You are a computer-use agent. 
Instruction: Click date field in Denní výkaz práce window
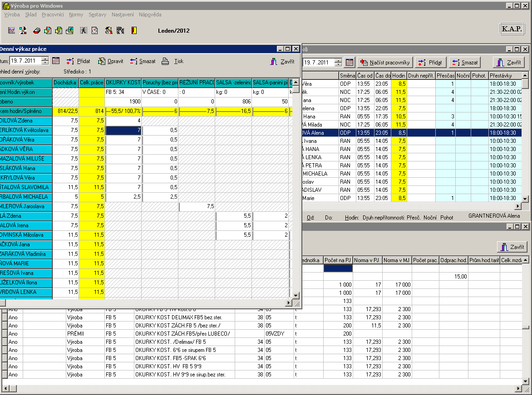[26, 61]
